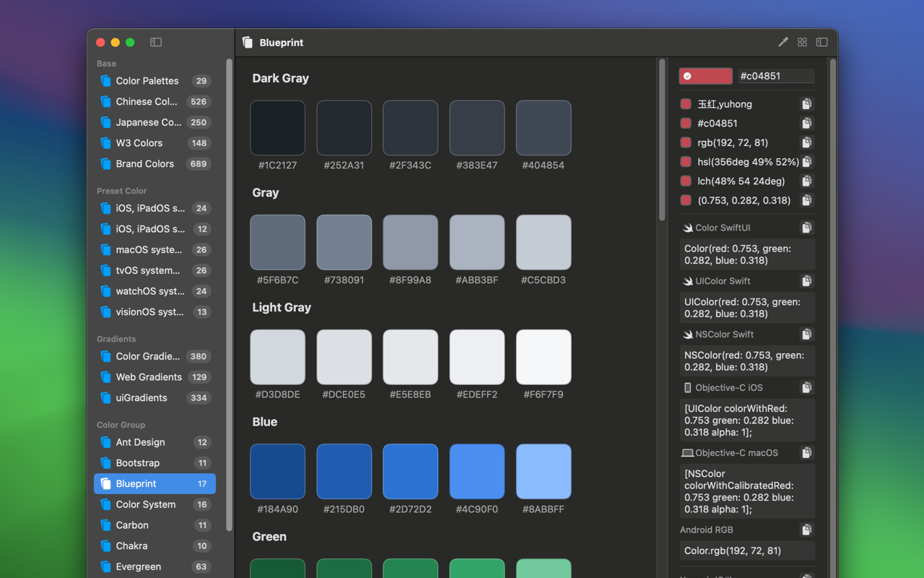Select the #F6F7F9 light gray swatch
Image resolution: width=924 pixels, height=578 pixels.
[544, 357]
